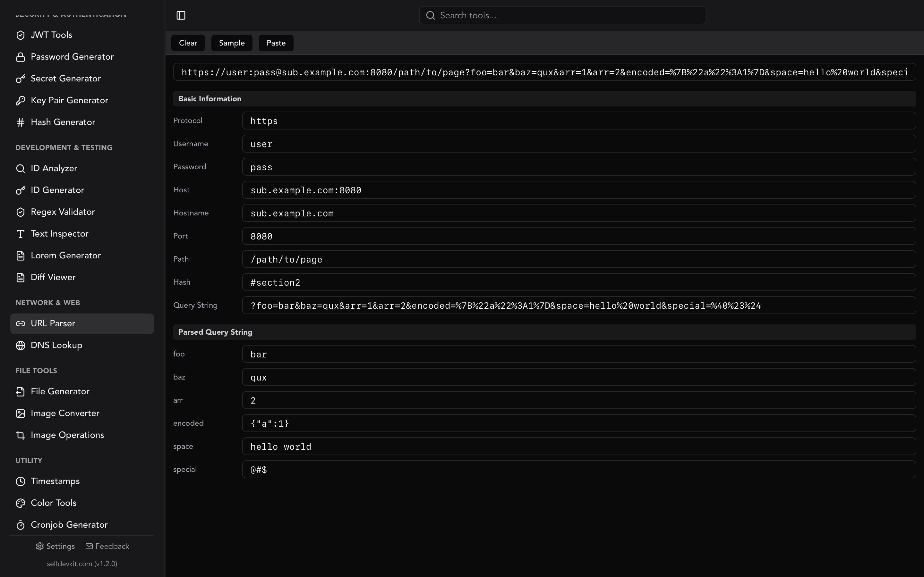
Task: Open the Diff Viewer tool
Action: coord(53,277)
